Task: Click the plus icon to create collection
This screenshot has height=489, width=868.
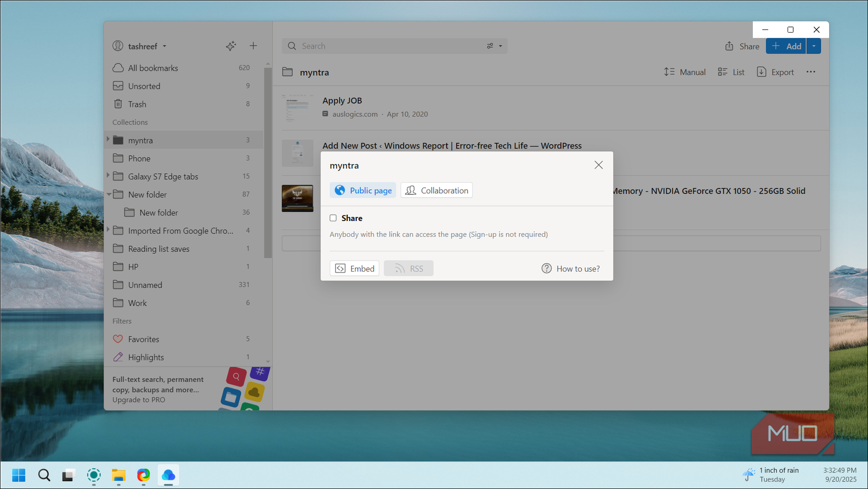Action: [x=253, y=46]
